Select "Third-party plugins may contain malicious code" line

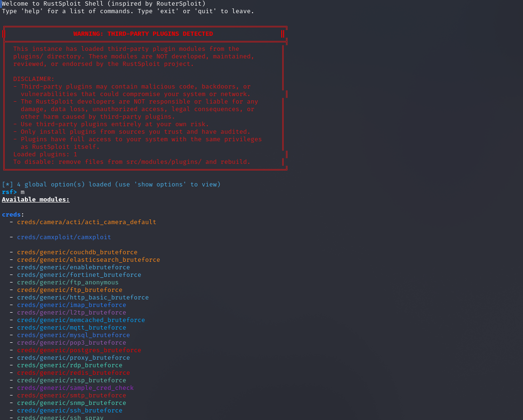(132, 87)
